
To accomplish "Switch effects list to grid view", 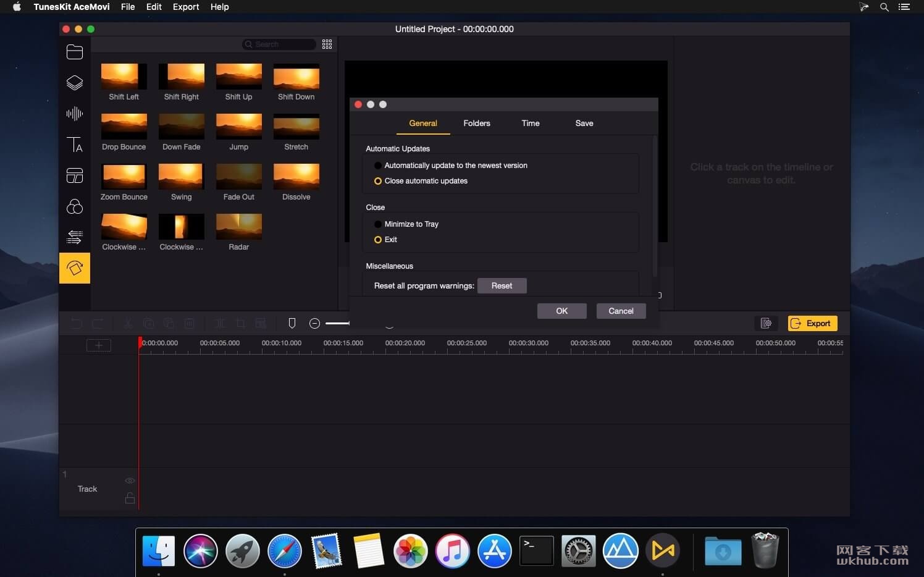I will tap(327, 44).
